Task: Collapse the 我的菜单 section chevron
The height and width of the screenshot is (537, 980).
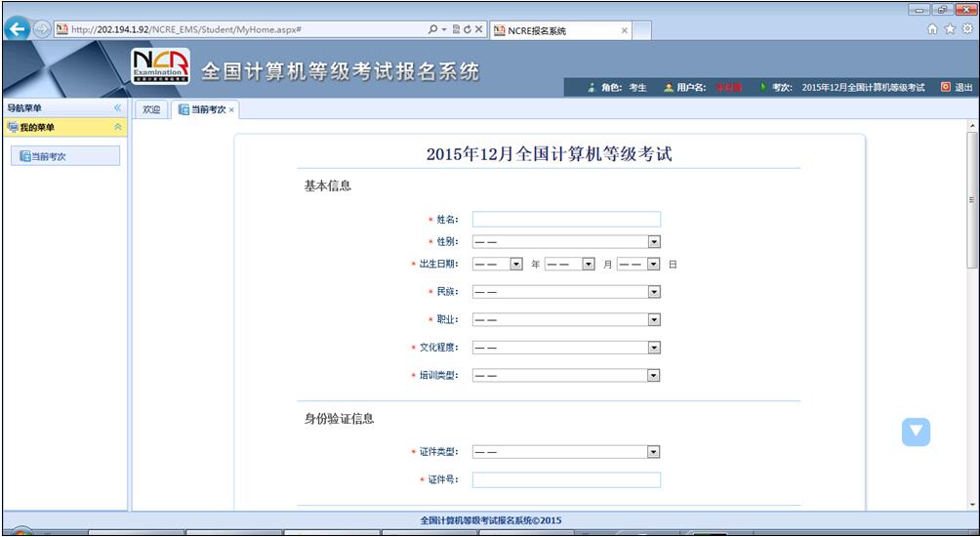Action: (117, 127)
